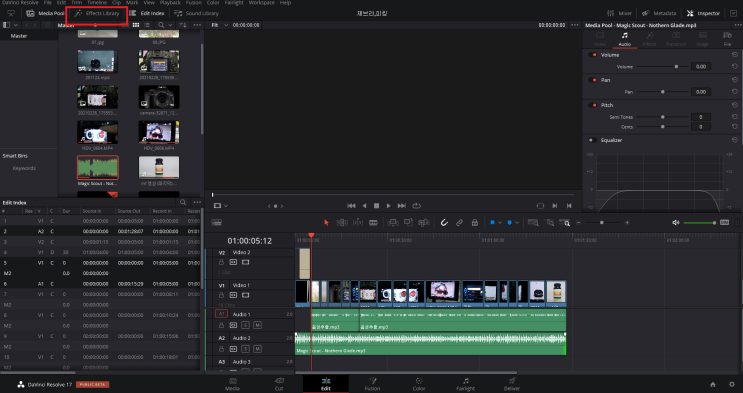
Task: Select the Blade Edit Mode tool
Action: click(373, 222)
